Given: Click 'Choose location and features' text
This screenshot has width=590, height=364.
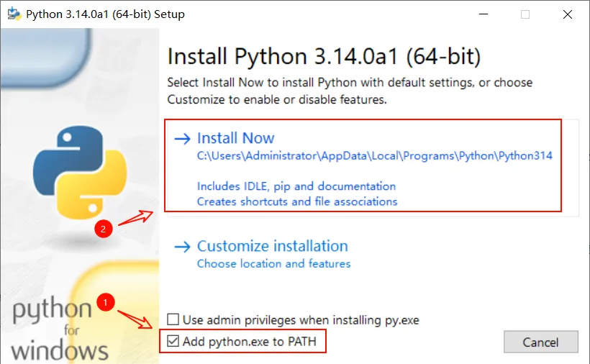Looking at the screenshot, I should [274, 263].
